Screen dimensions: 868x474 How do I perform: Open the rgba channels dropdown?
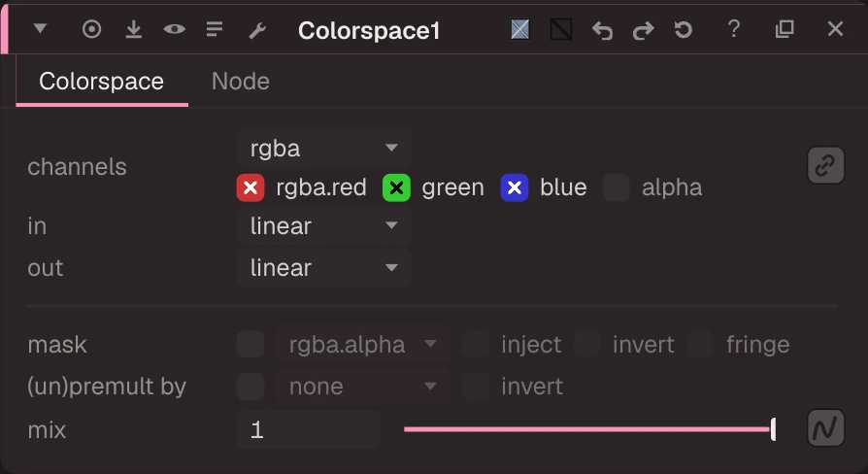pos(324,148)
